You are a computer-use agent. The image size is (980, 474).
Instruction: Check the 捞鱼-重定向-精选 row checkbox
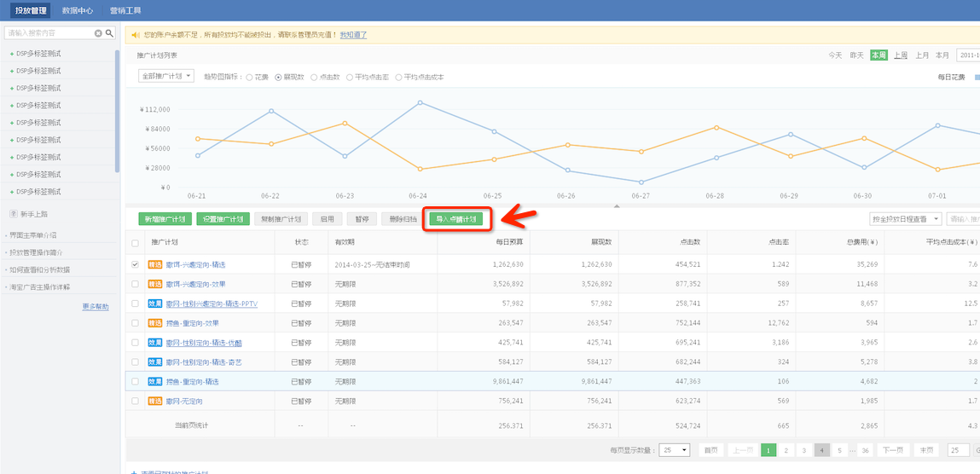(135, 382)
